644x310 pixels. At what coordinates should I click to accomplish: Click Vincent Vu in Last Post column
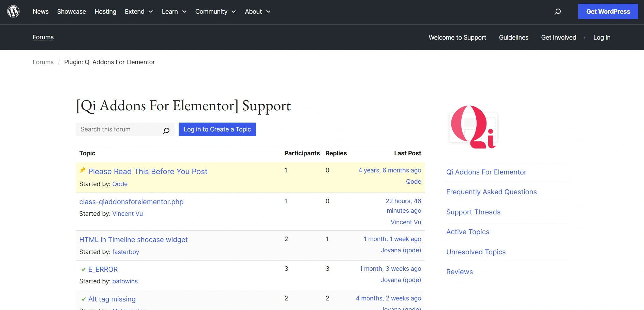(x=406, y=222)
